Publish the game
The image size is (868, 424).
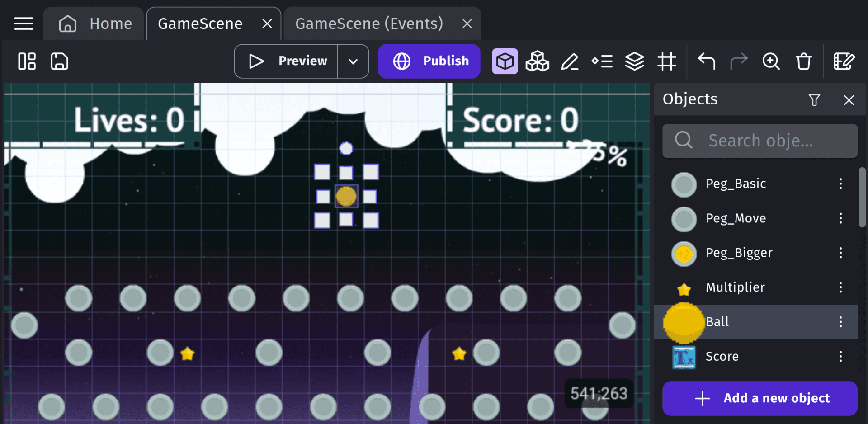pyautogui.click(x=429, y=61)
